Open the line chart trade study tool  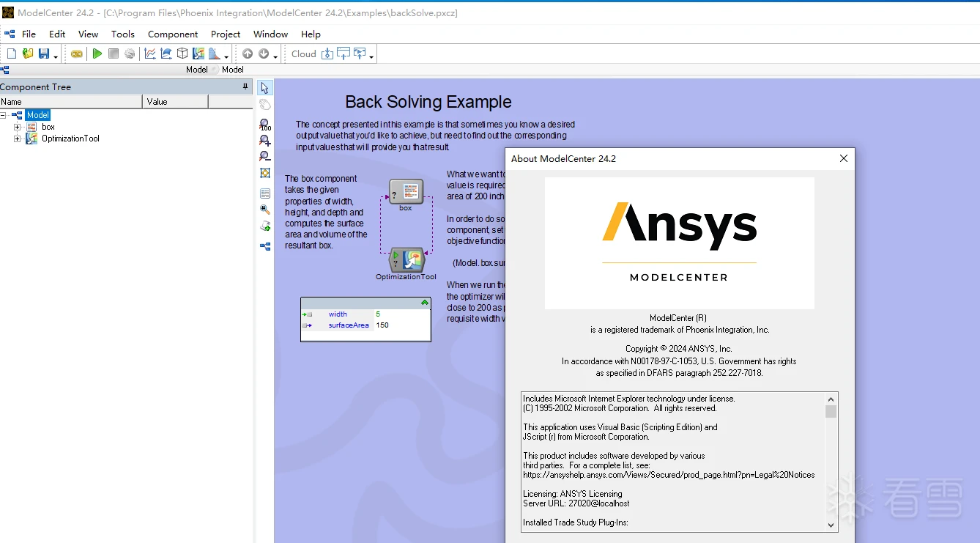point(150,53)
